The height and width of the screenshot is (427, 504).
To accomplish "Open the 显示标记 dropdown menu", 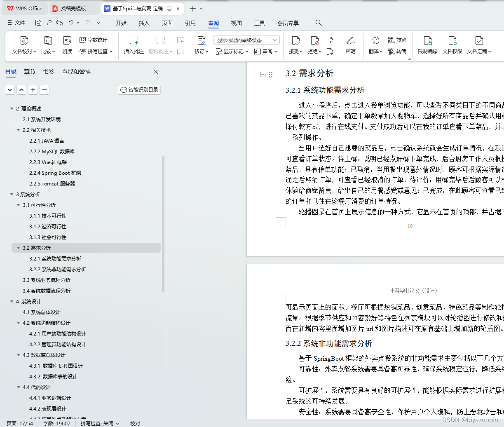I will click(x=232, y=52).
